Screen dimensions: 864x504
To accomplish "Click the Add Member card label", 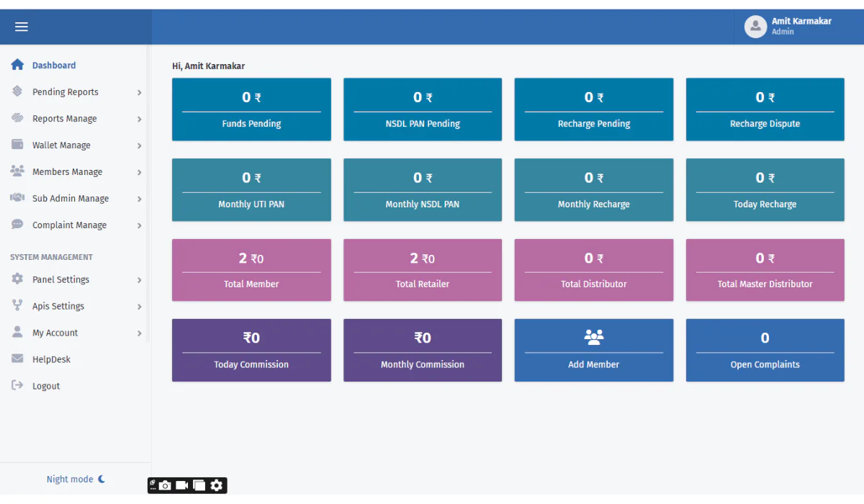I will pos(594,364).
